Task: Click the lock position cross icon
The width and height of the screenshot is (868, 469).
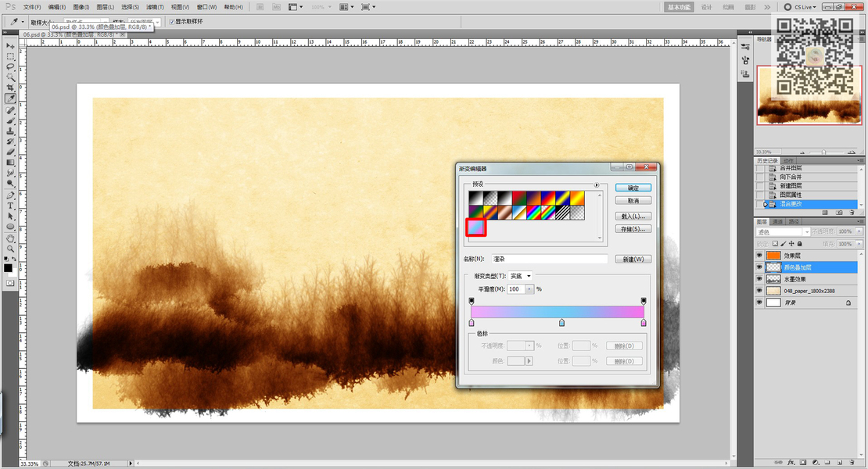Action: pos(791,243)
